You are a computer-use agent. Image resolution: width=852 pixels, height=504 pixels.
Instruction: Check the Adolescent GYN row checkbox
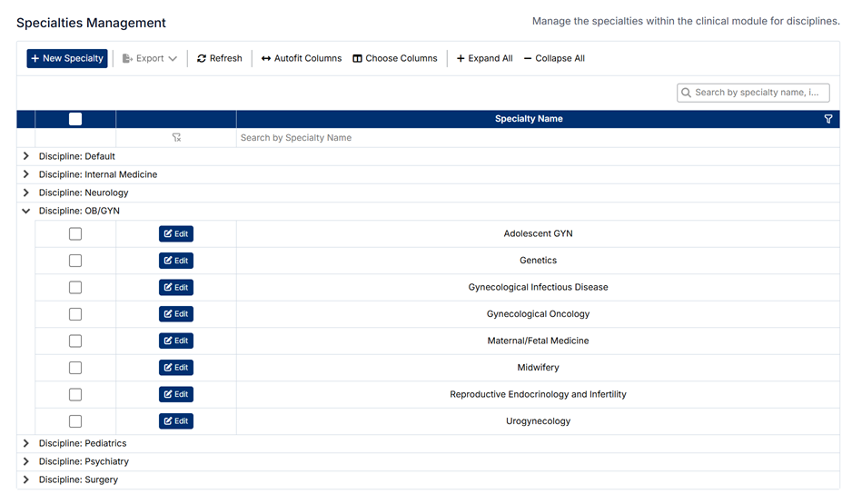(75, 234)
